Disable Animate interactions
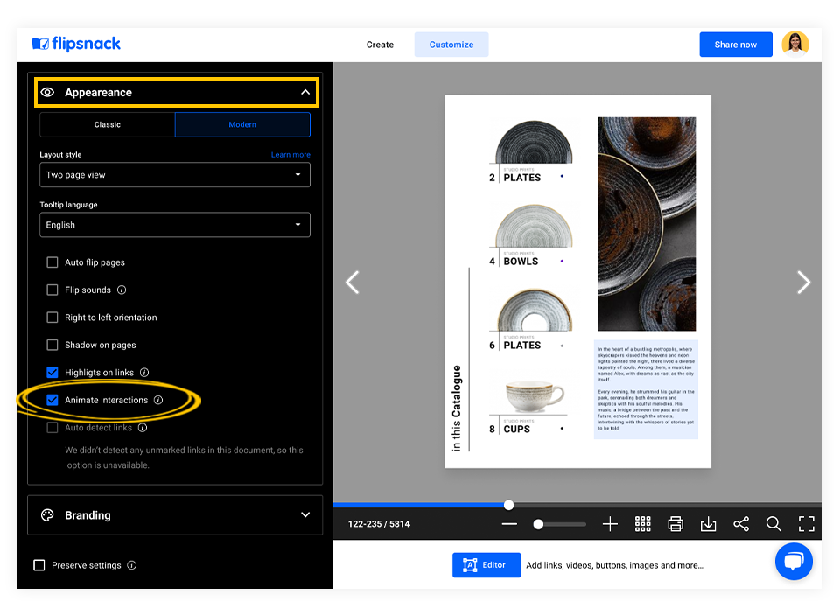Image resolution: width=840 pixels, height=616 pixels. tap(52, 400)
